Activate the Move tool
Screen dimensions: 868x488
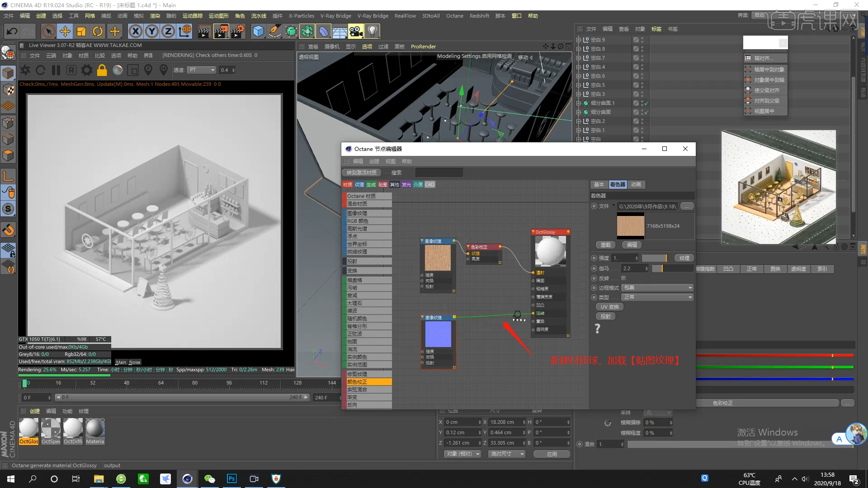[65, 31]
